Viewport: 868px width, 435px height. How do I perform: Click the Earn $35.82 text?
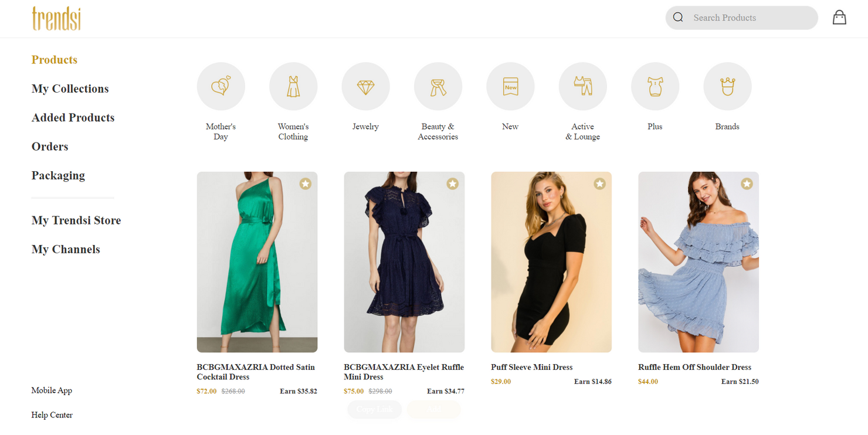pyautogui.click(x=299, y=391)
